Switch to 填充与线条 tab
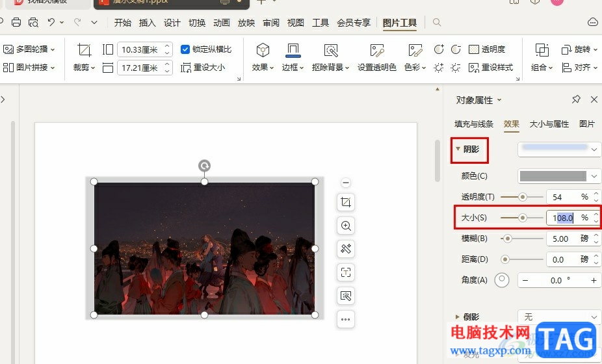Screen dimensions: 602x364 point(474,124)
